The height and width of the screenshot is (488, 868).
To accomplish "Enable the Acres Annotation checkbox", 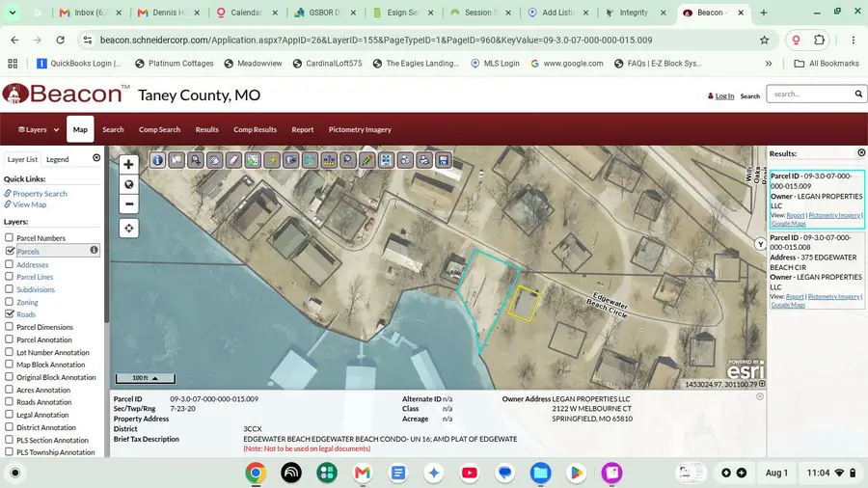I will click(9, 389).
